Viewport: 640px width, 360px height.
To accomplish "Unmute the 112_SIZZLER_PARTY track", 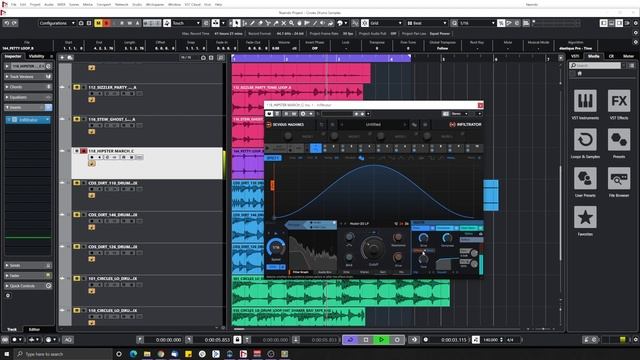I will 77,87.
